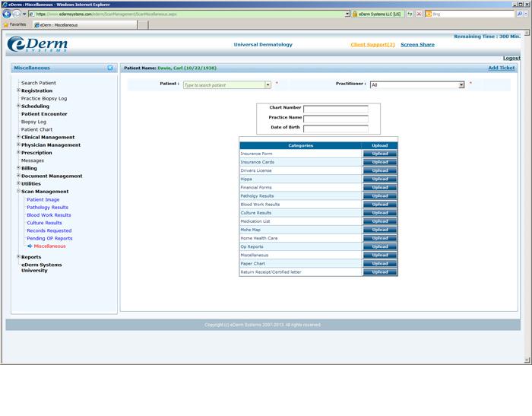Open Culture Results sidebar link
Screen dimensions: 532x416
(x=44, y=223)
